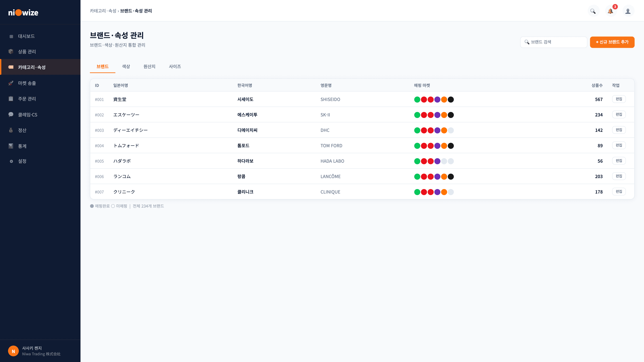Click the green market dot in HADA LABO row
Image resolution: width=644 pixels, height=362 pixels.
click(417, 161)
